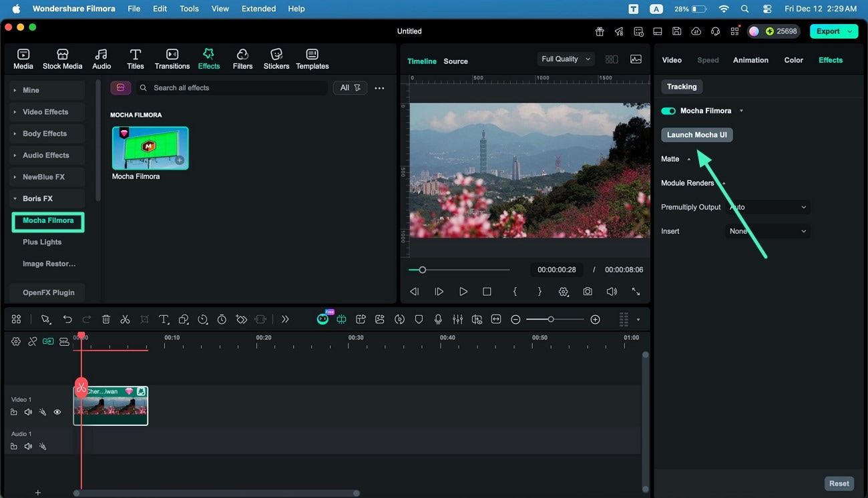868x498 pixels.
Task: Select the Split tool in the toolbar
Action: (125, 319)
